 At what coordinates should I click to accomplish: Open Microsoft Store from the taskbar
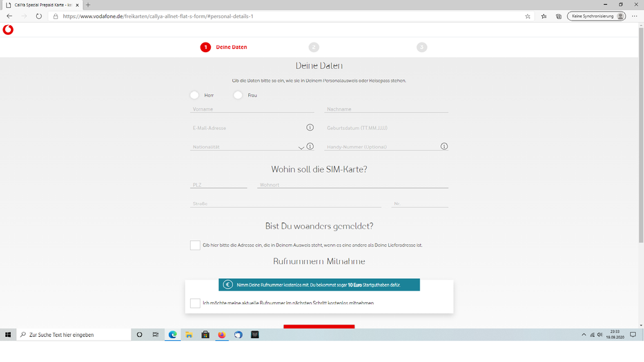(206, 335)
